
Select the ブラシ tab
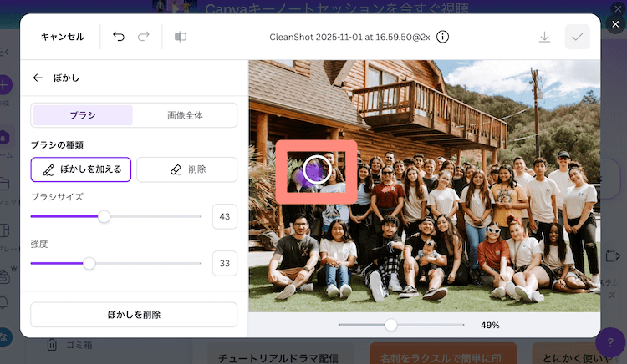coord(82,115)
